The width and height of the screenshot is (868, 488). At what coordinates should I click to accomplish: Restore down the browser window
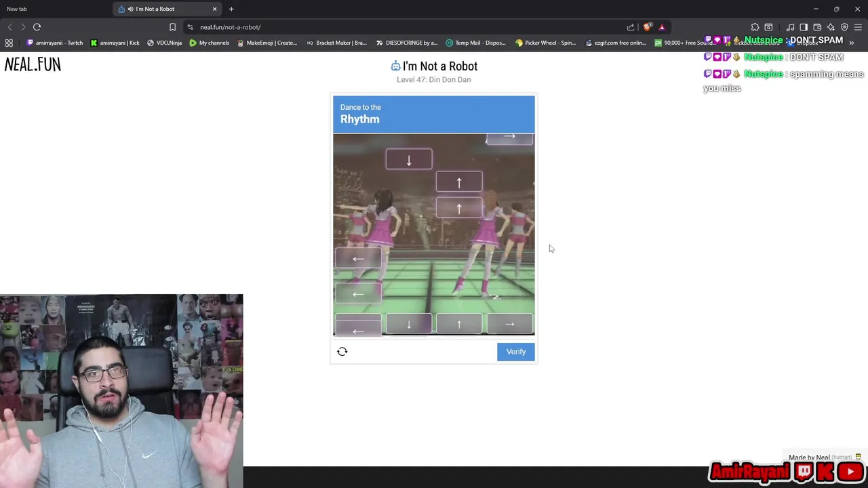click(x=837, y=9)
